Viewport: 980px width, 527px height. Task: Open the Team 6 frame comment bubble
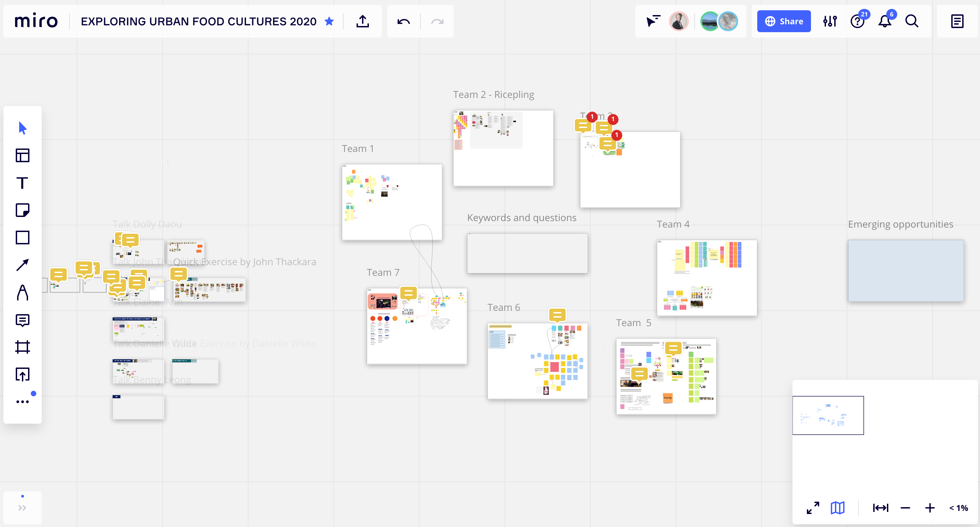point(557,315)
